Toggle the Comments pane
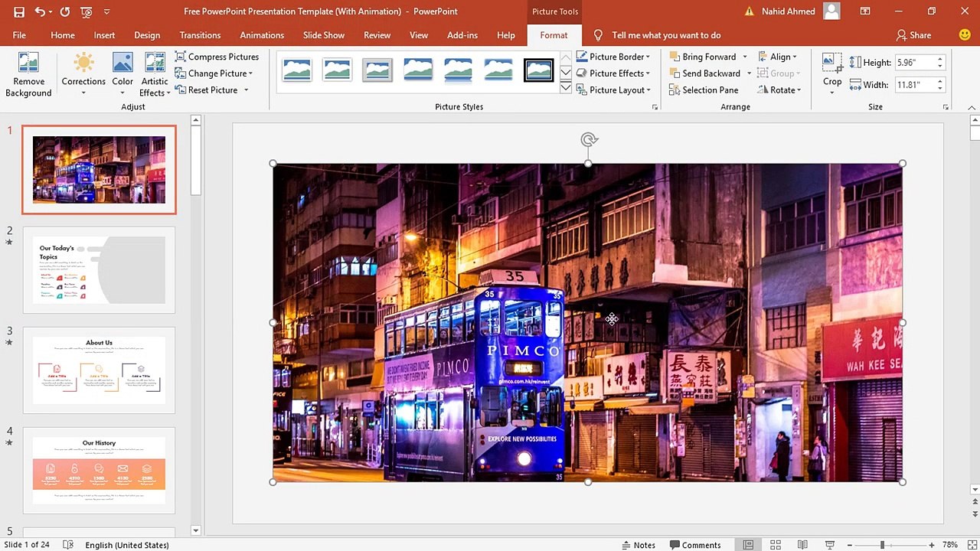This screenshot has width=980, height=551. click(695, 545)
